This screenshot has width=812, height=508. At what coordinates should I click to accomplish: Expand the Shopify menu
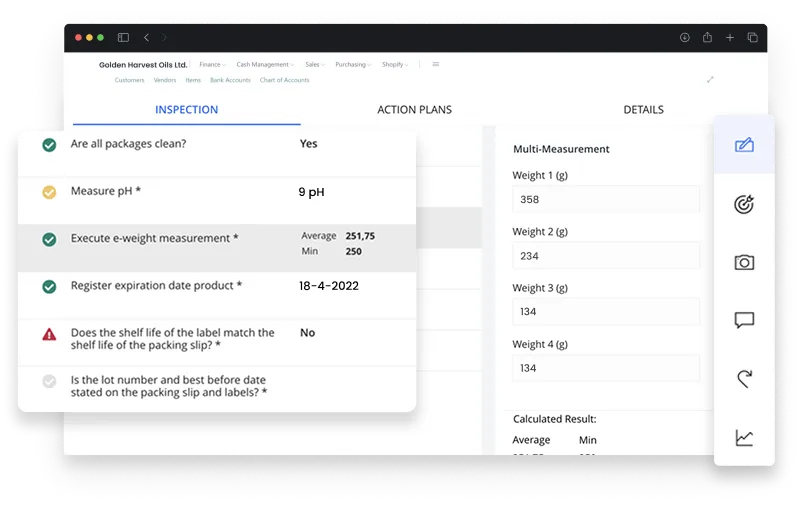395,64
